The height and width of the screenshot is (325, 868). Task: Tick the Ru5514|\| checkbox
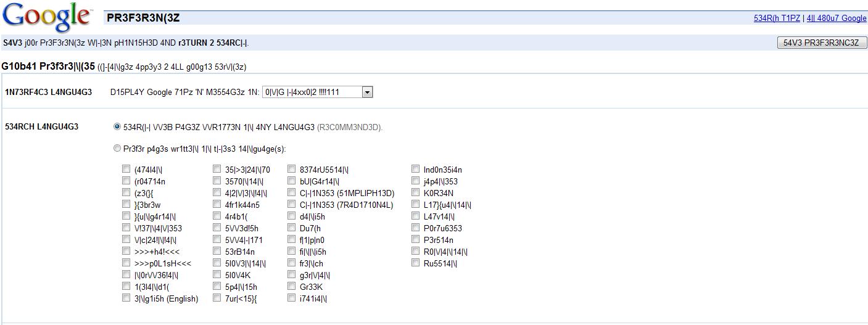click(x=416, y=263)
